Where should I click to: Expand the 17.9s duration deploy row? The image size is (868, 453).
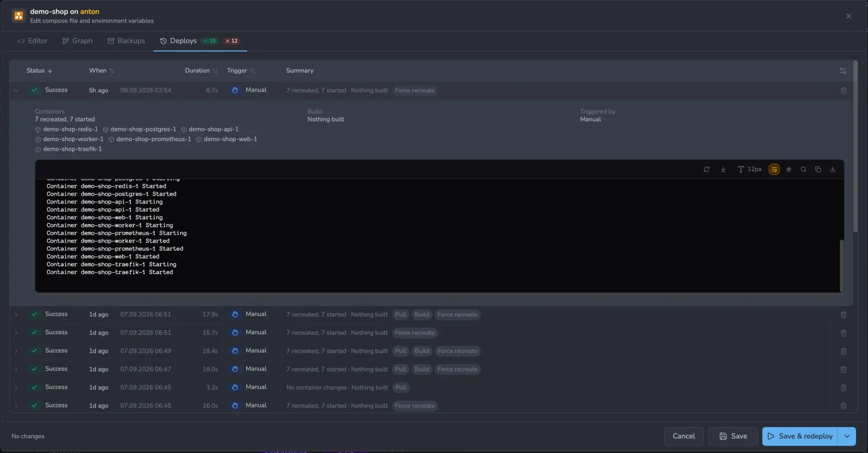click(16, 315)
